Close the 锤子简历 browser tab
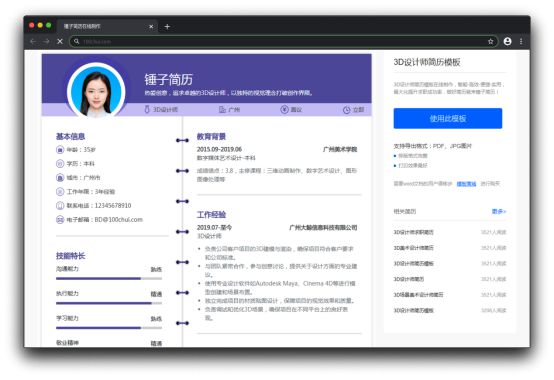The width and height of the screenshot is (554, 380). pyautogui.click(x=151, y=26)
